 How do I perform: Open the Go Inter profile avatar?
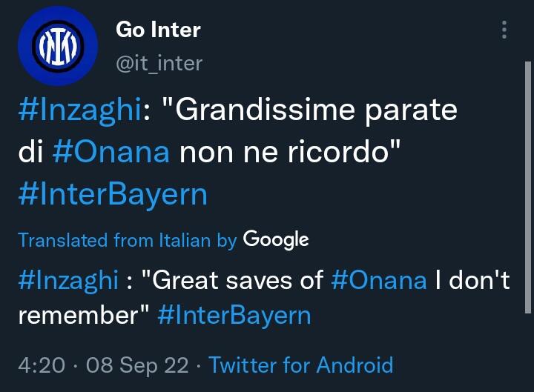point(58,47)
